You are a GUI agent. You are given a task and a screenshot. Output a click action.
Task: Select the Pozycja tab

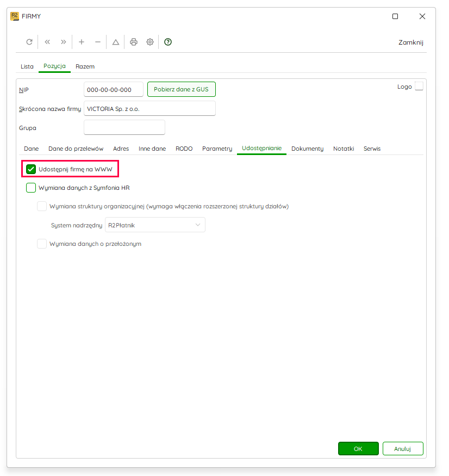tap(54, 66)
